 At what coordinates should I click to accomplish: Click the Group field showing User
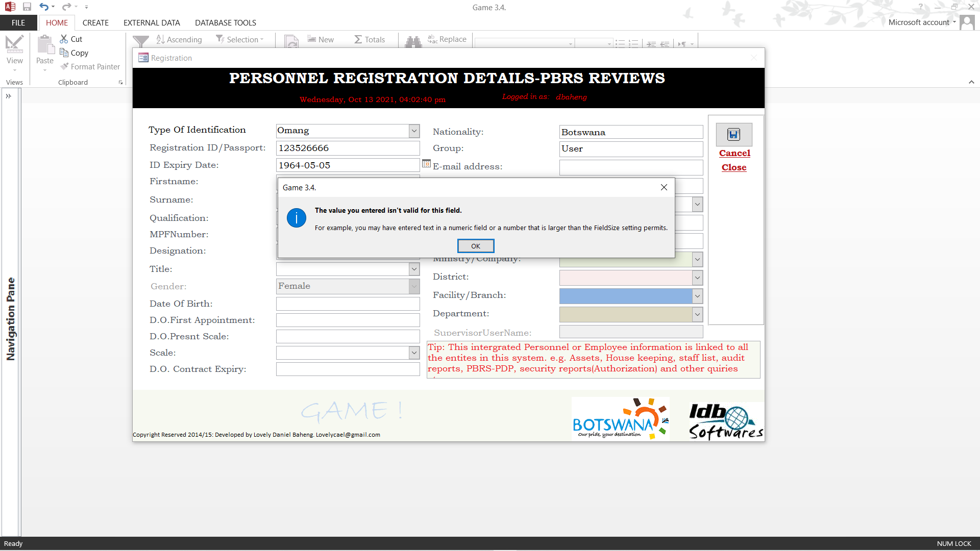pos(631,149)
